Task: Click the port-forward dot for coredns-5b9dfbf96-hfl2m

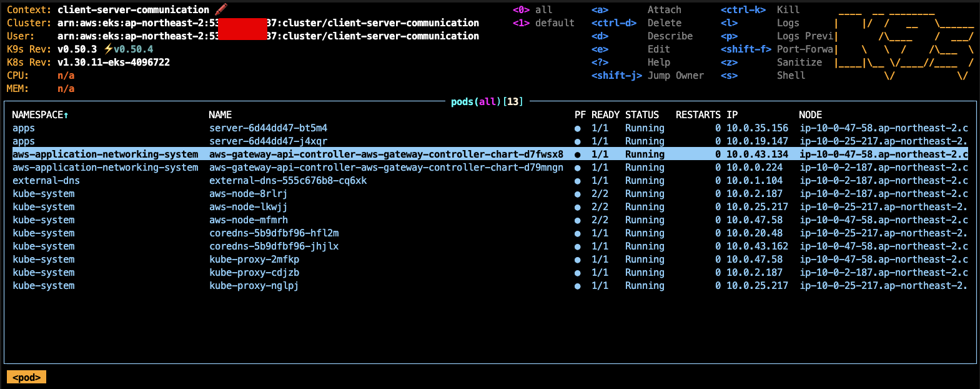Action: coord(578,233)
